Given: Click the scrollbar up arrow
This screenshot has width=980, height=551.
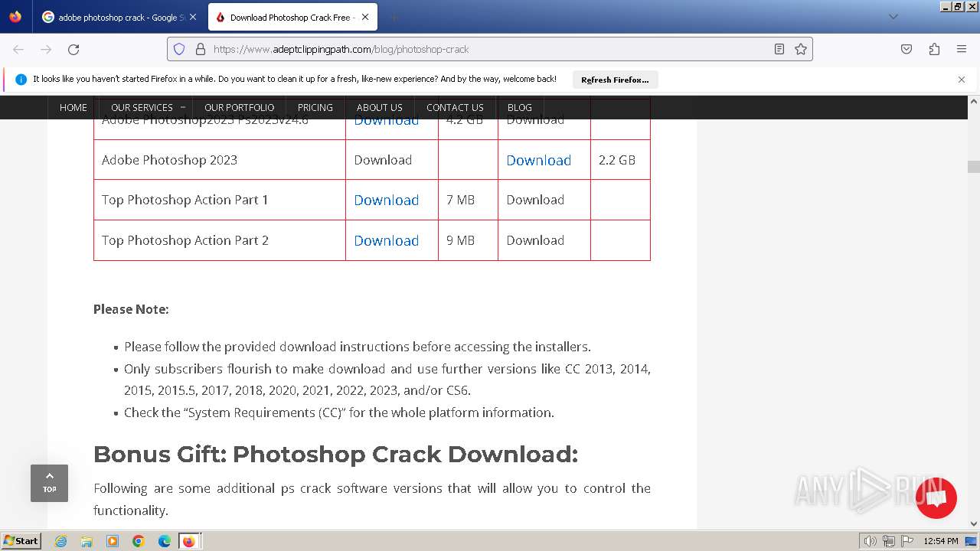Looking at the screenshot, I should (x=974, y=101).
